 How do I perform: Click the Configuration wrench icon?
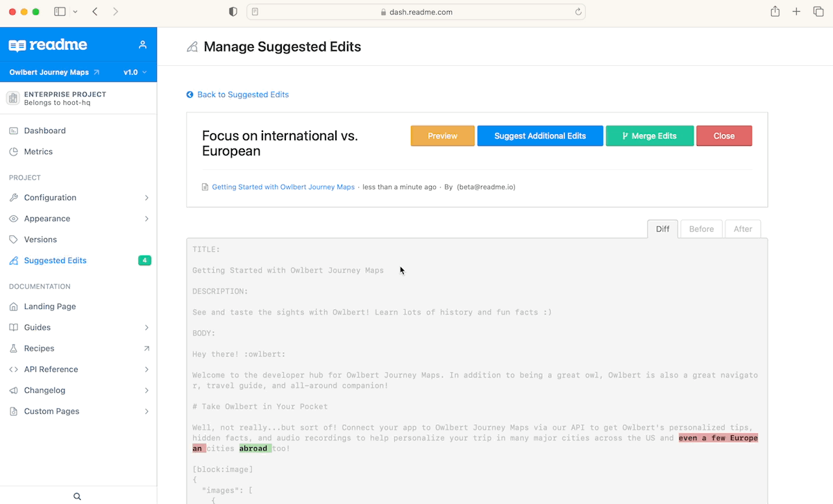pos(13,198)
